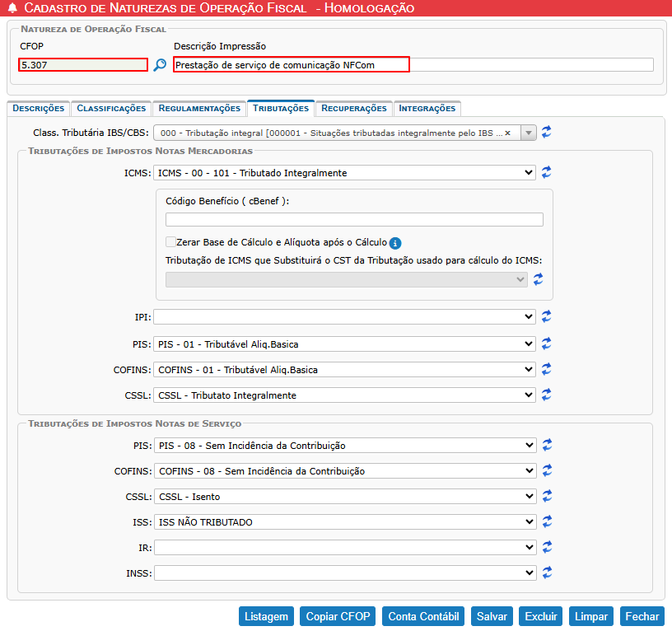This screenshot has width=672, height=631.
Task: Click the CFOP search magnifier icon
Action: click(160, 65)
